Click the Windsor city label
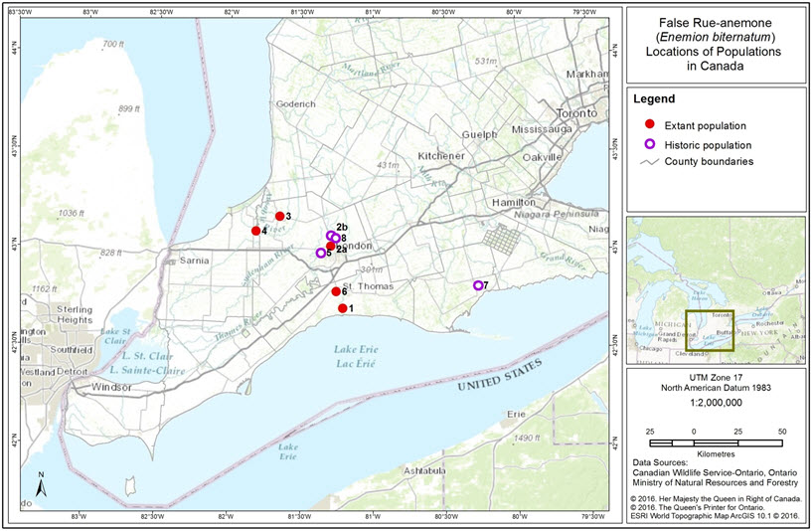The image size is (812, 531). (111, 387)
